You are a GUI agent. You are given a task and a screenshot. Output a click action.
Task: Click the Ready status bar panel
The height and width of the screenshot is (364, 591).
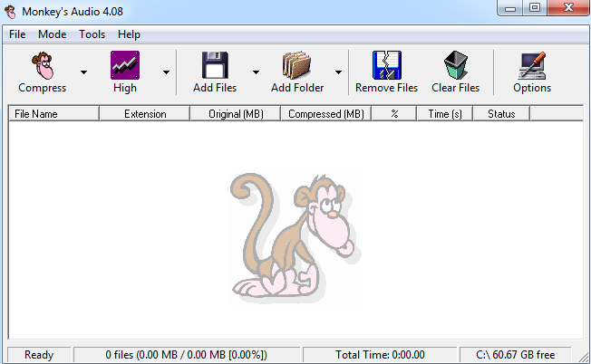pyautogui.click(x=39, y=355)
